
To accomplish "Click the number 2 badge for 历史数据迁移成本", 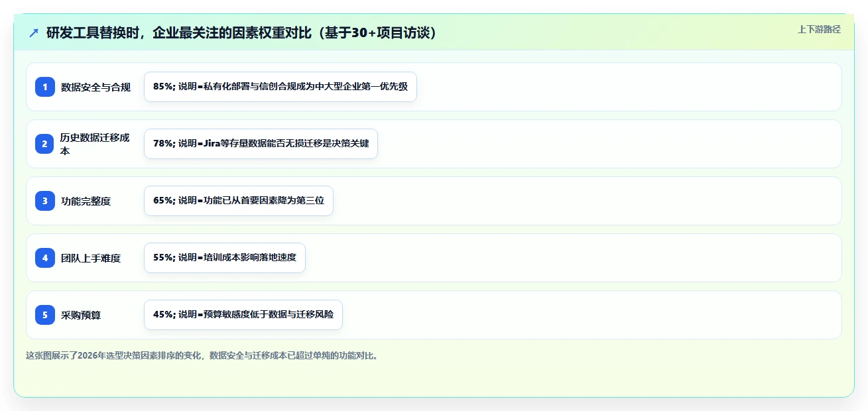I will pos(45,144).
